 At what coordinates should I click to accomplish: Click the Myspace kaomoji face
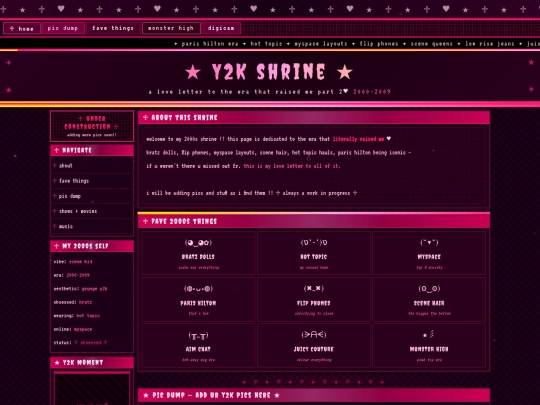point(429,243)
